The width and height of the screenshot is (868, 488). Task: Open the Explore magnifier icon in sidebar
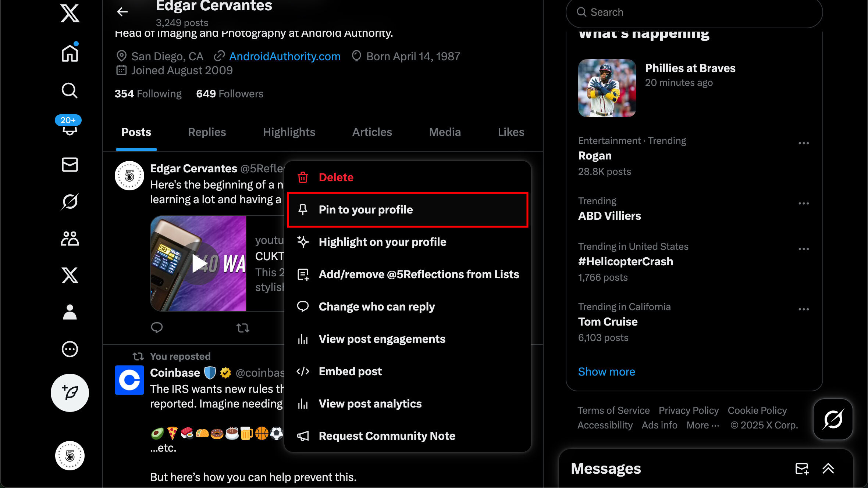pyautogui.click(x=70, y=90)
